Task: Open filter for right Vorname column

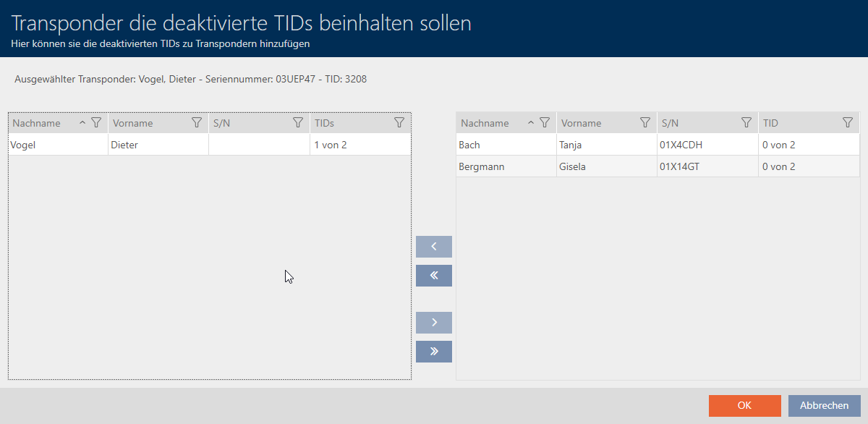Action: point(644,123)
